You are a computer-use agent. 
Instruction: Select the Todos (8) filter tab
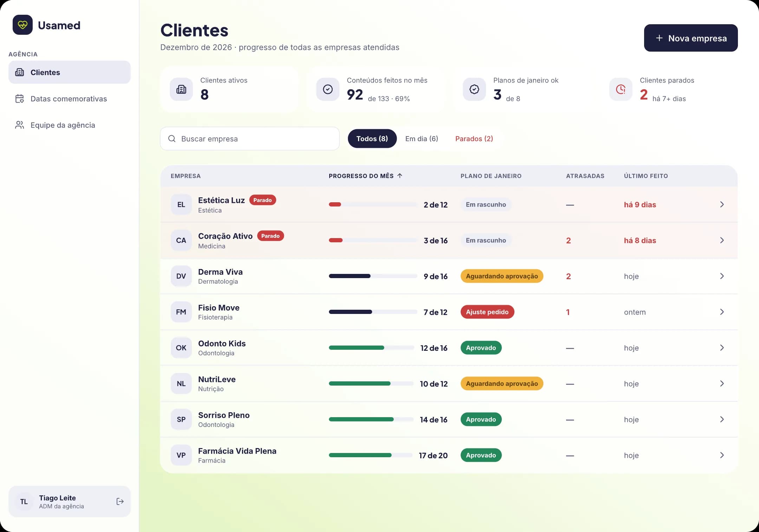(x=372, y=139)
